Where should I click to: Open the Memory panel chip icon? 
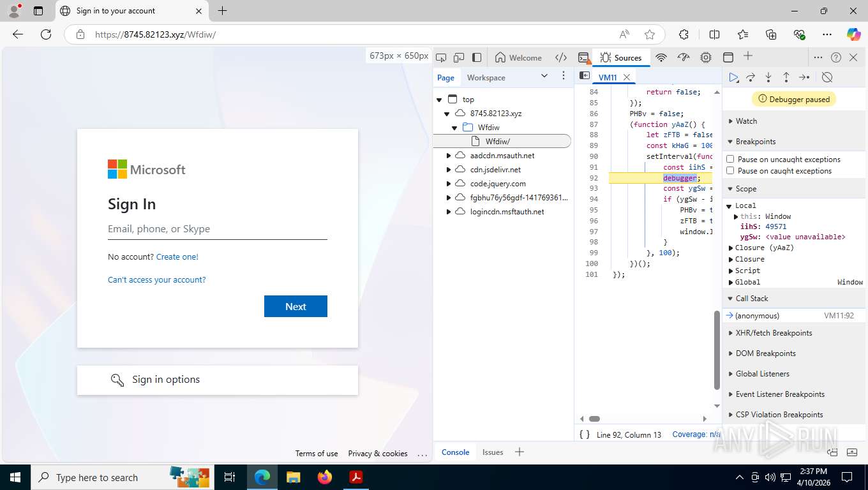tap(706, 57)
